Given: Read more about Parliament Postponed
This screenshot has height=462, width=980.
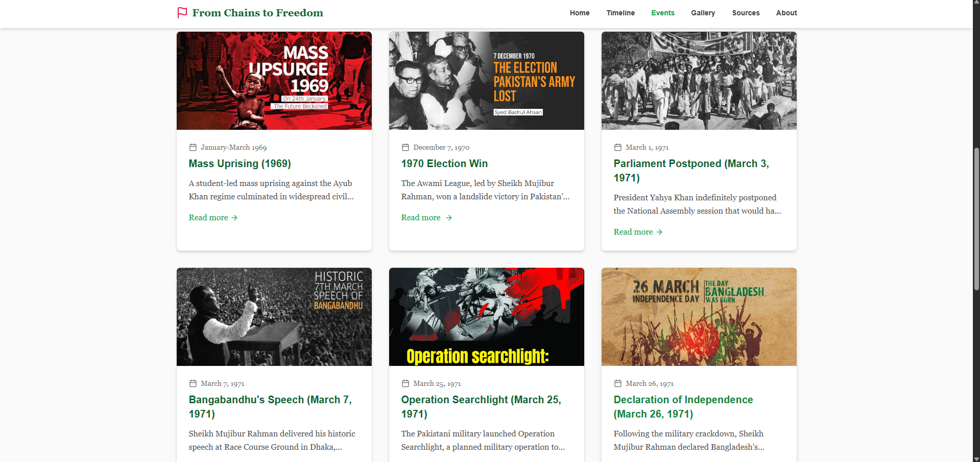Looking at the screenshot, I should pyautogui.click(x=638, y=232).
